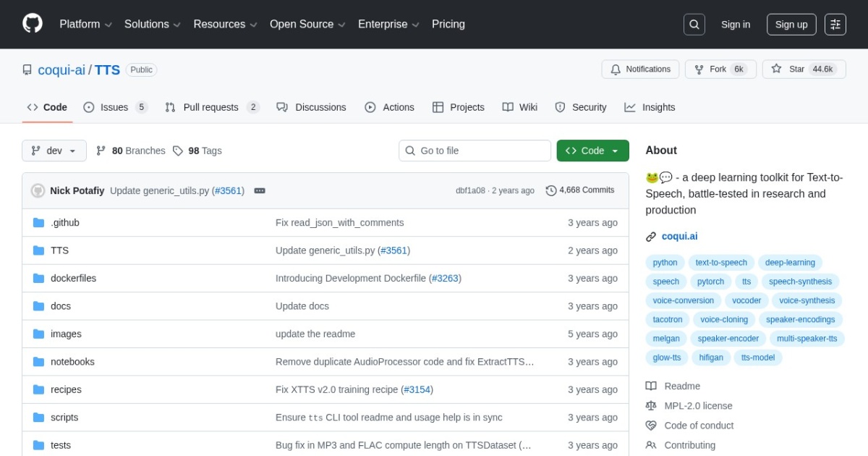The height and width of the screenshot is (456, 868).
Task: Click the GitHub logo icon
Action: coord(33,24)
